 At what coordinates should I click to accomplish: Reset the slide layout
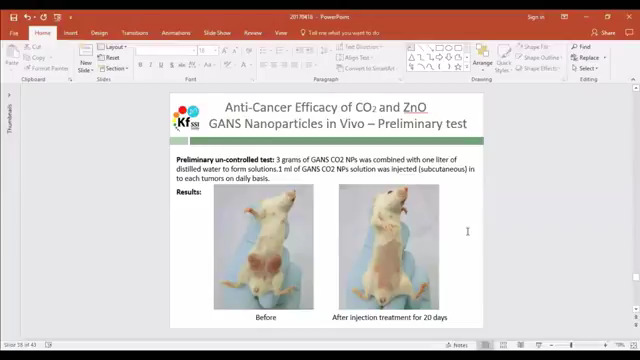[x=109, y=58]
